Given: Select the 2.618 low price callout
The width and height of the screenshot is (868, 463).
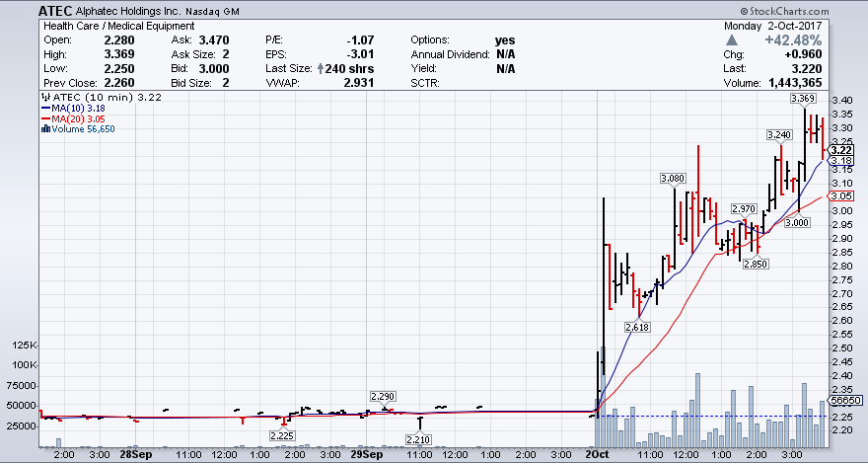Looking at the screenshot, I should pos(638,327).
